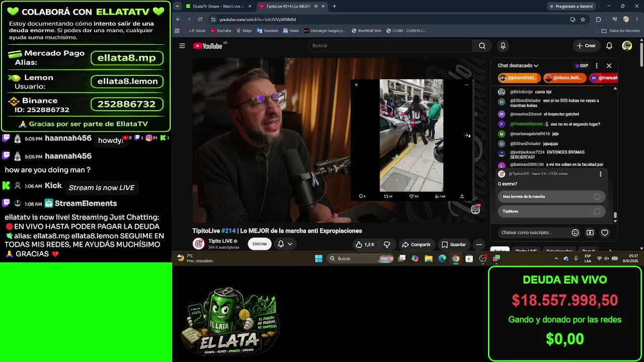Open the emoji picker in chat
This screenshot has width=644, height=362.
pos(575,233)
